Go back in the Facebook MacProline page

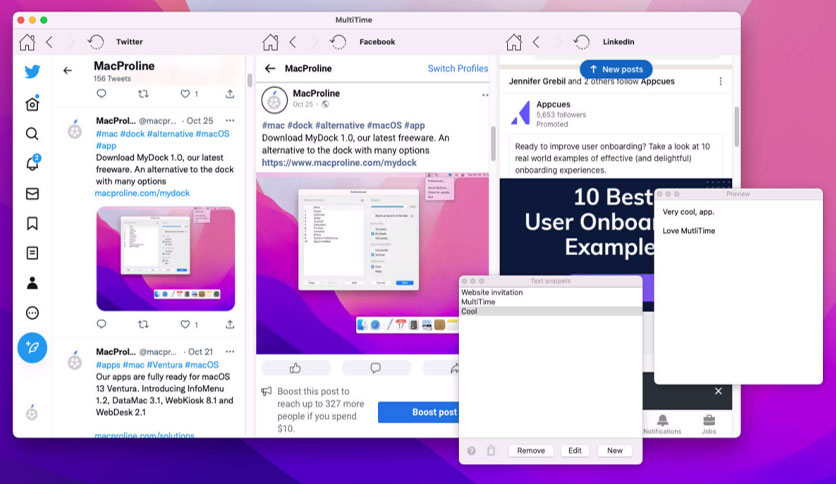[x=270, y=68]
